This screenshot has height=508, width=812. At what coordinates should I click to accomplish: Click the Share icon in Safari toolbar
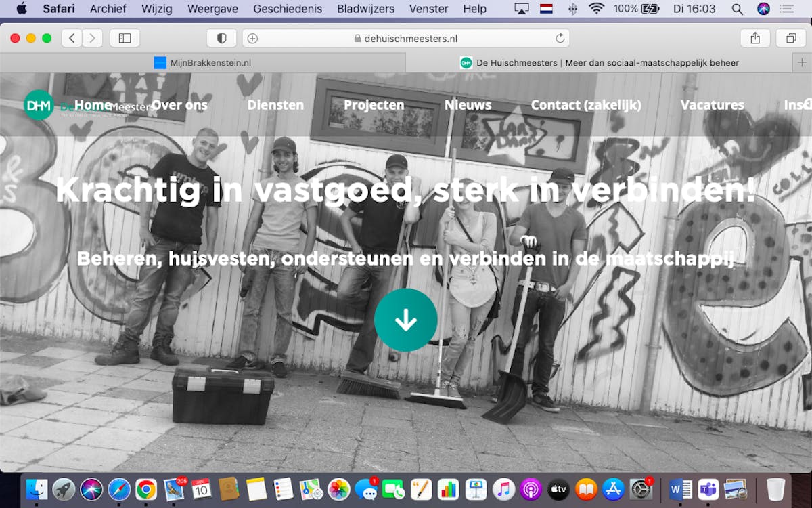pos(755,38)
